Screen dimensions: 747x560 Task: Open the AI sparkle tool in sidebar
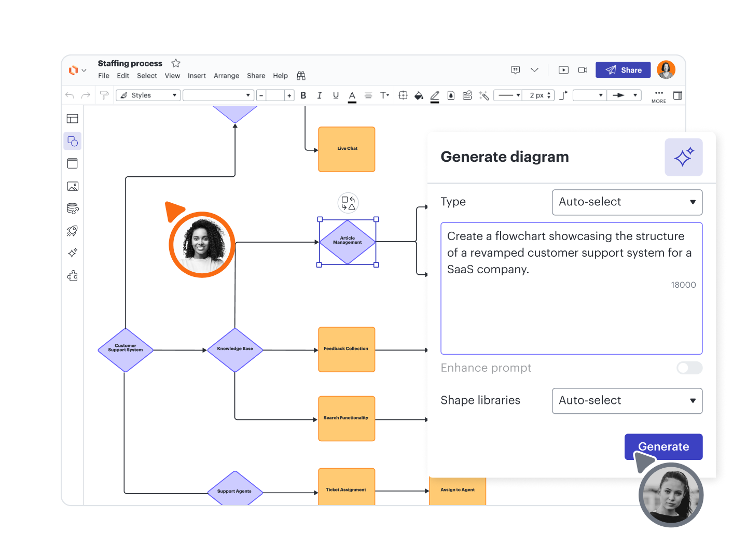(x=73, y=253)
